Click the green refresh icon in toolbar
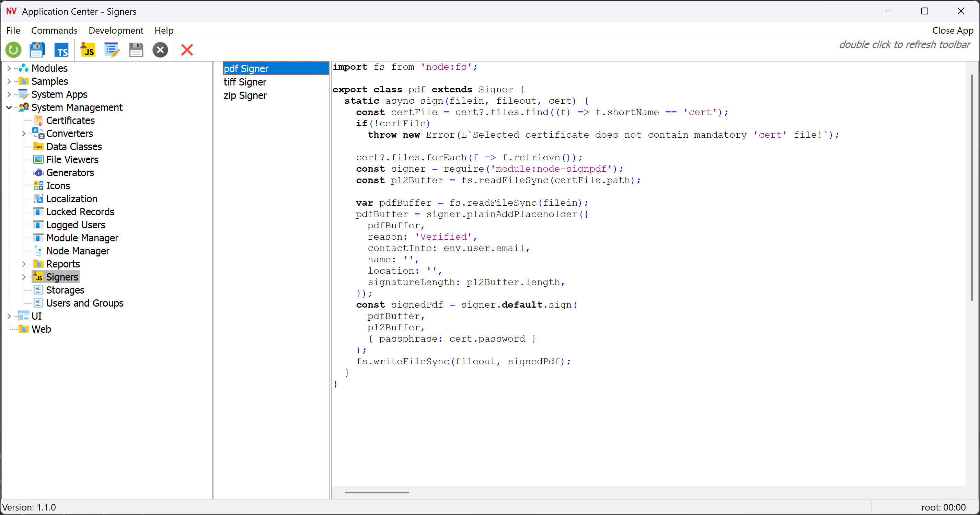This screenshot has width=980, height=515. coord(13,50)
